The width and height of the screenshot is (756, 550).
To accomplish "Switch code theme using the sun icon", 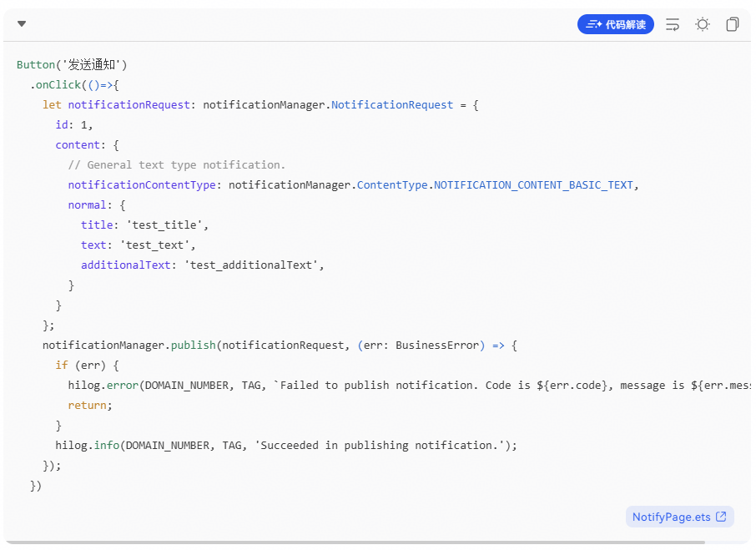I will point(703,24).
